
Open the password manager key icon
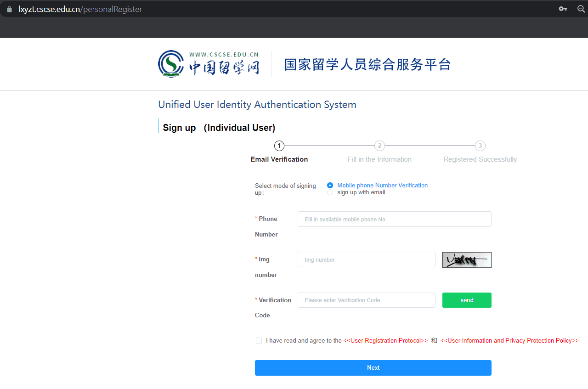563,8
